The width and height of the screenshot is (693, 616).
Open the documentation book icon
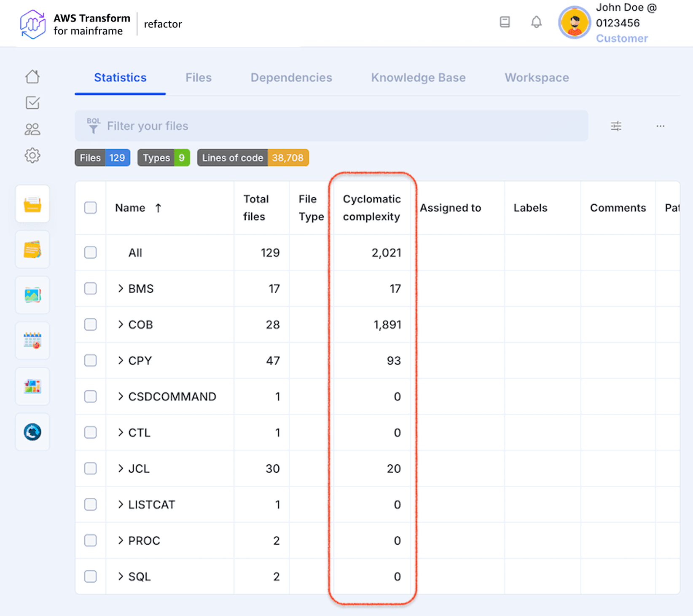[505, 22]
